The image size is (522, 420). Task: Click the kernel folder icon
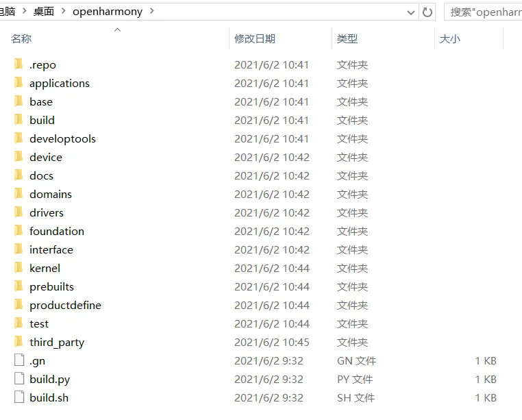coord(19,267)
